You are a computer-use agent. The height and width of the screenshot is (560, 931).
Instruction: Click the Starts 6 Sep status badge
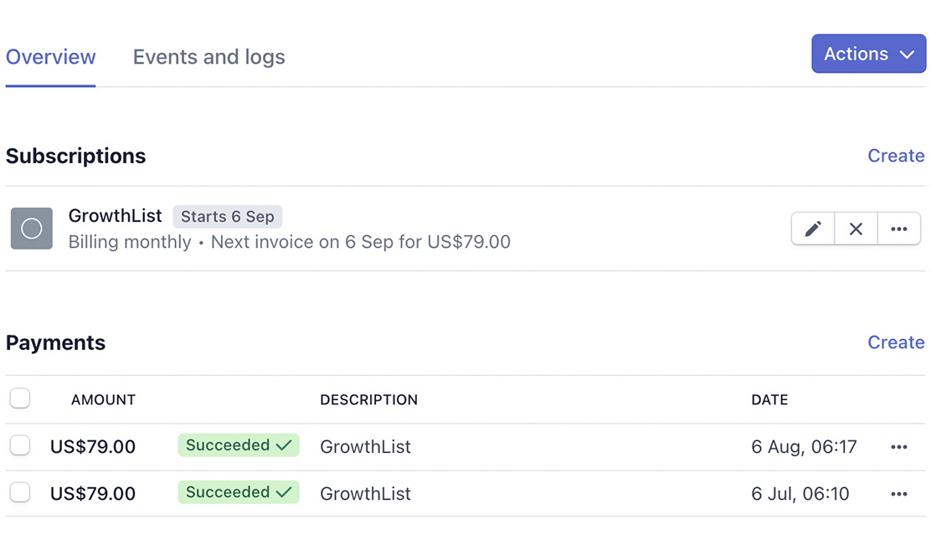pos(228,217)
